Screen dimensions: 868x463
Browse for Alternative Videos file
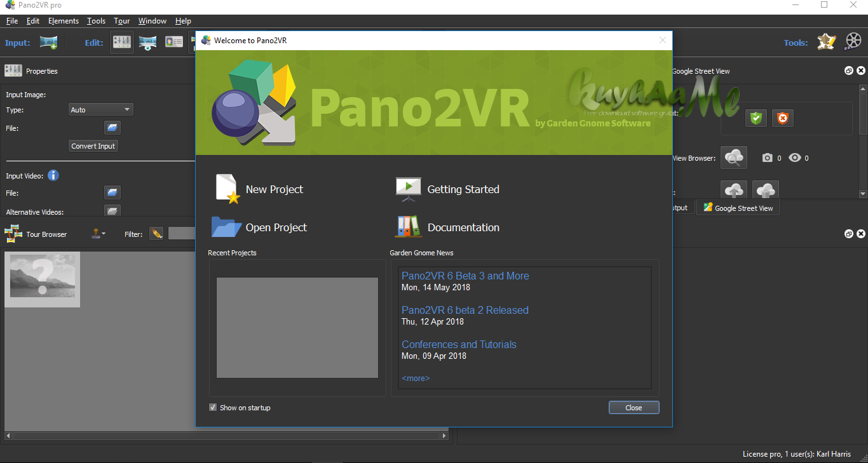[x=112, y=211]
